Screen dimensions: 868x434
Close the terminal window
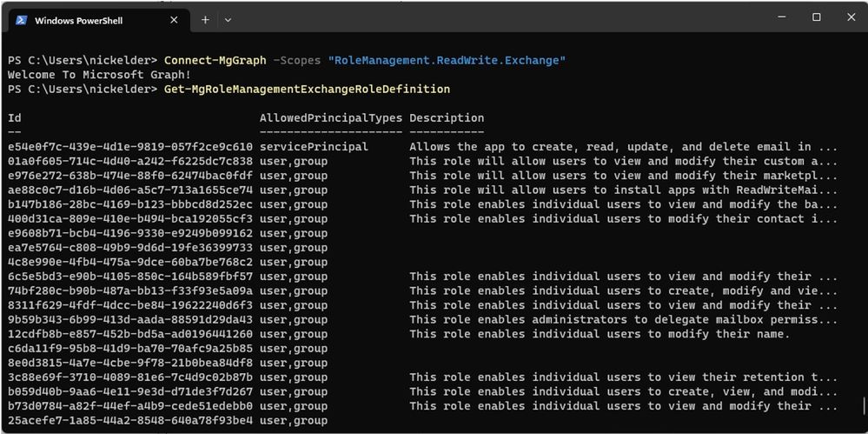(x=851, y=17)
